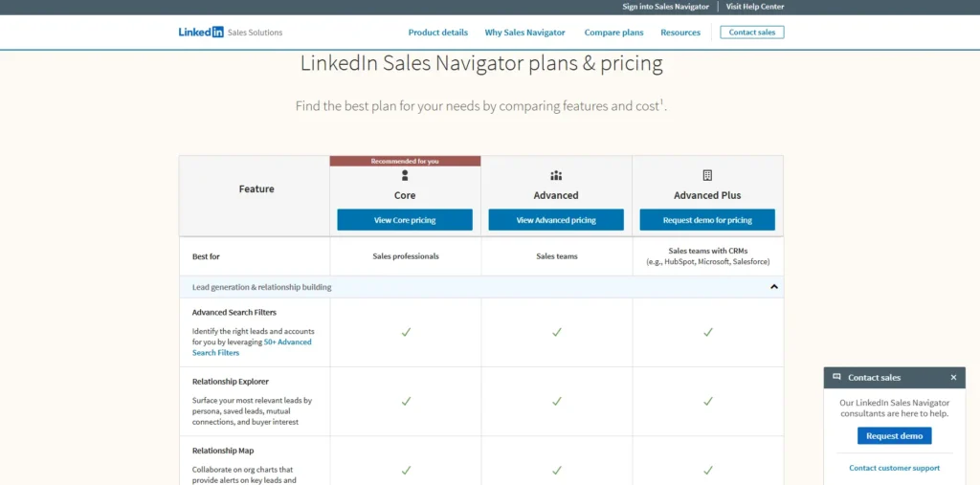The height and width of the screenshot is (485, 980).
Task: Select the Relationship Explorer heading
Action: (x=231, y=382)
